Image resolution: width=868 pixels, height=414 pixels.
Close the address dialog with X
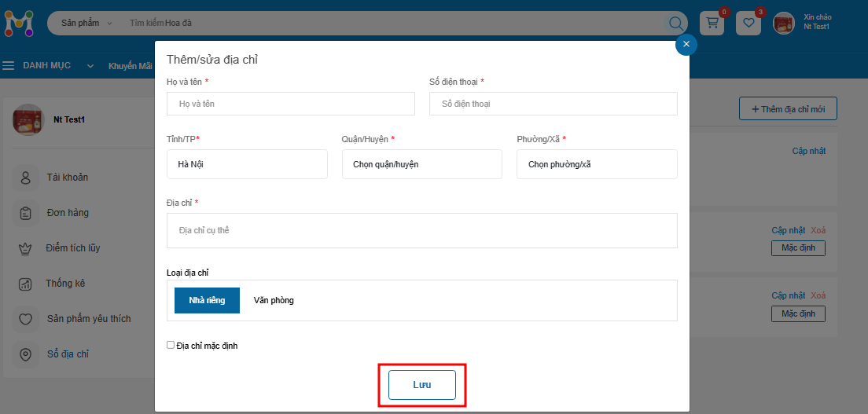(x=686, y=44)
